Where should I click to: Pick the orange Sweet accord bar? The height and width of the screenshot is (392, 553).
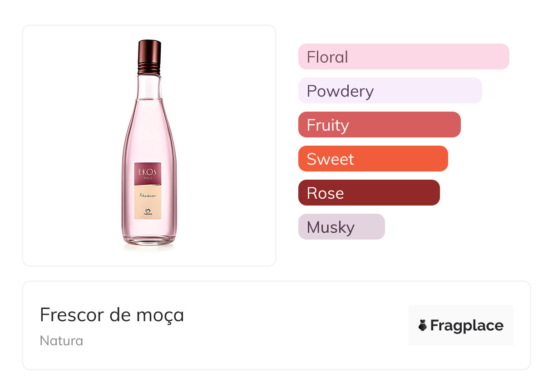(373, 159)
